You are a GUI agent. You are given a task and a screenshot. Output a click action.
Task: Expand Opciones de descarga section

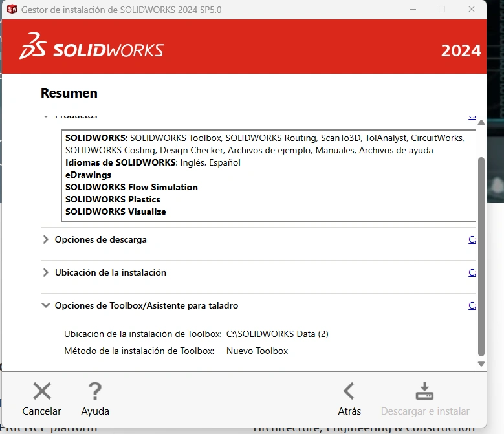pyautogui.click(x=46, y=239)
